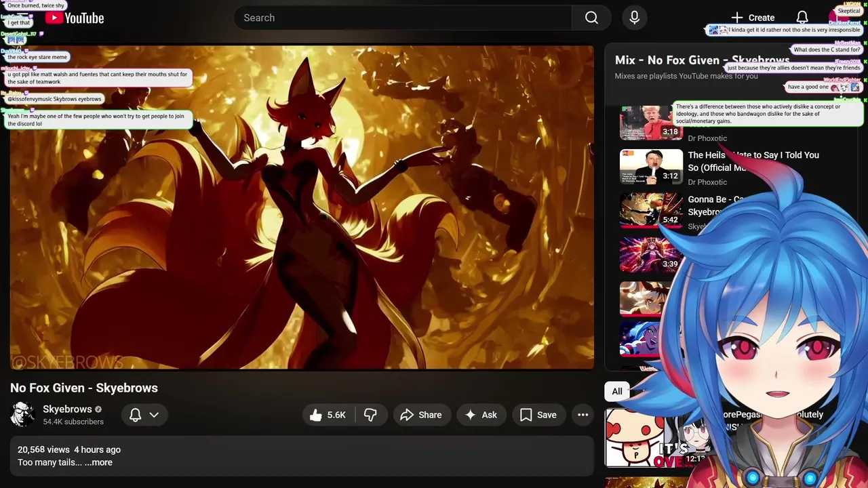Save the video to a playlist
The height and width of the screenshot is (488, 868).
pyautogui.click(x=538, y=415)
